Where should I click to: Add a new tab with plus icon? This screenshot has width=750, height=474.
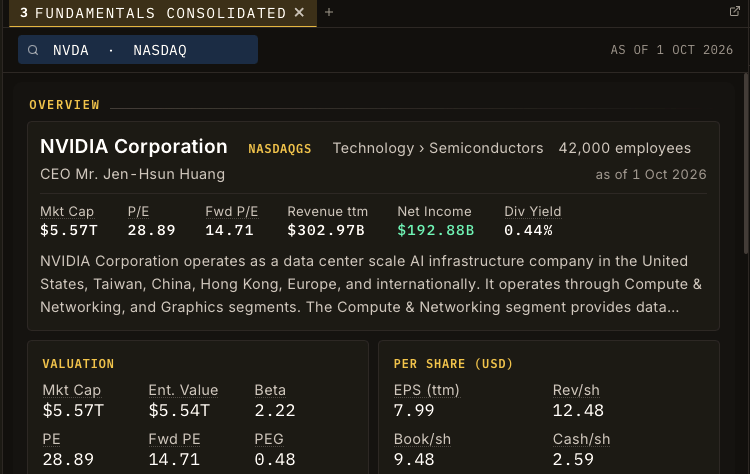click(329, 12)
